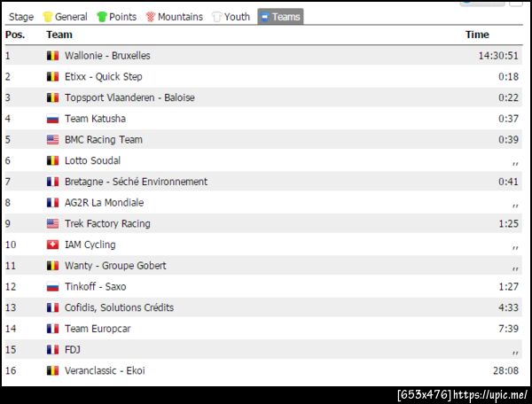Select the 0:41 time gap

508,182
